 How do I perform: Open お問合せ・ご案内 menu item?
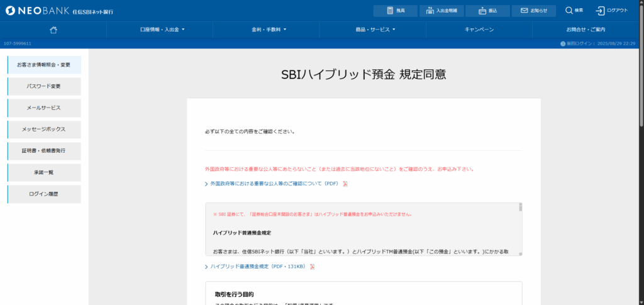click(x=586, y=30)
